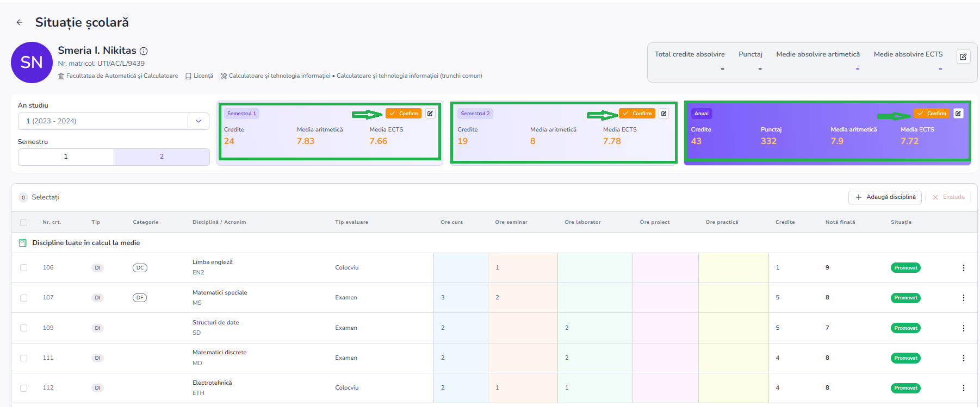The image size is (980, 407).
Task: Switch to semester 1 tab
Action: point(66,156)
